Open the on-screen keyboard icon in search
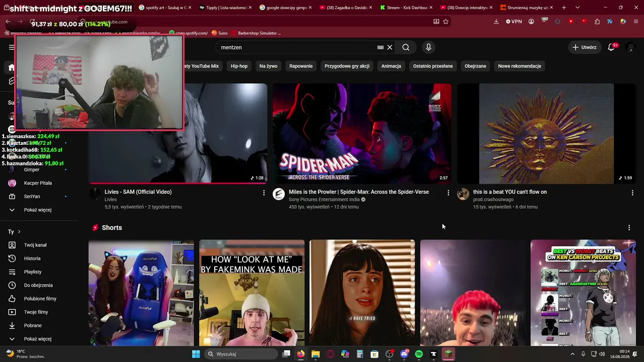The image size is (644, 362). click(380, 47)
